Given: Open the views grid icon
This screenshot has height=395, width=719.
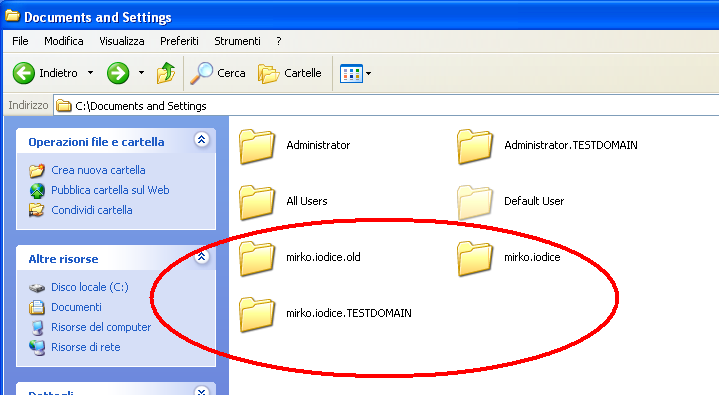Looking at the screenshot, I should tap(351, 73).
